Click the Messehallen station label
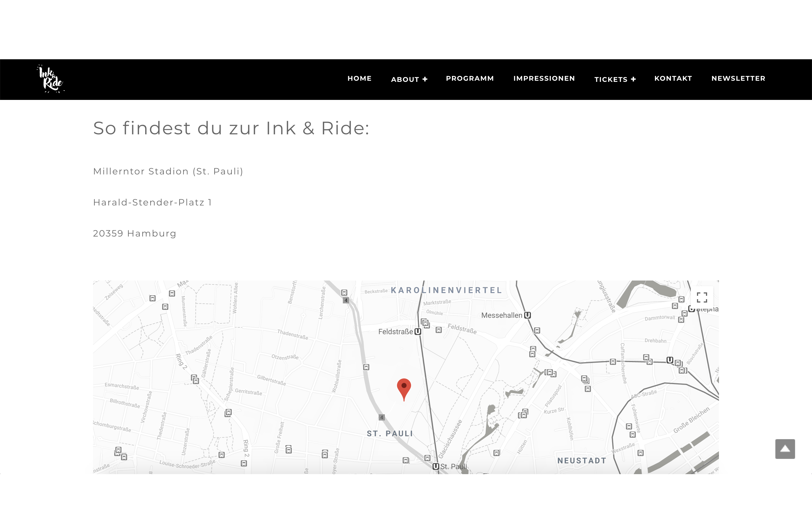 502,315
